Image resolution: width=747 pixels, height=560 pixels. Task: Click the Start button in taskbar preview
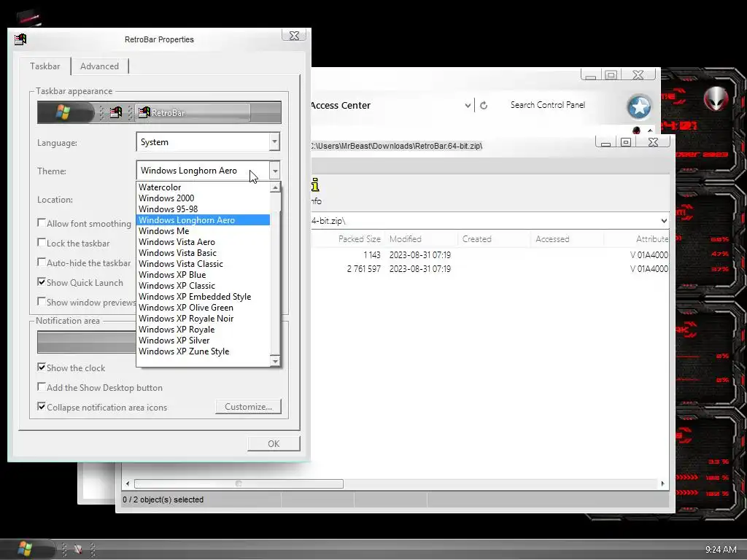point(66,112)
